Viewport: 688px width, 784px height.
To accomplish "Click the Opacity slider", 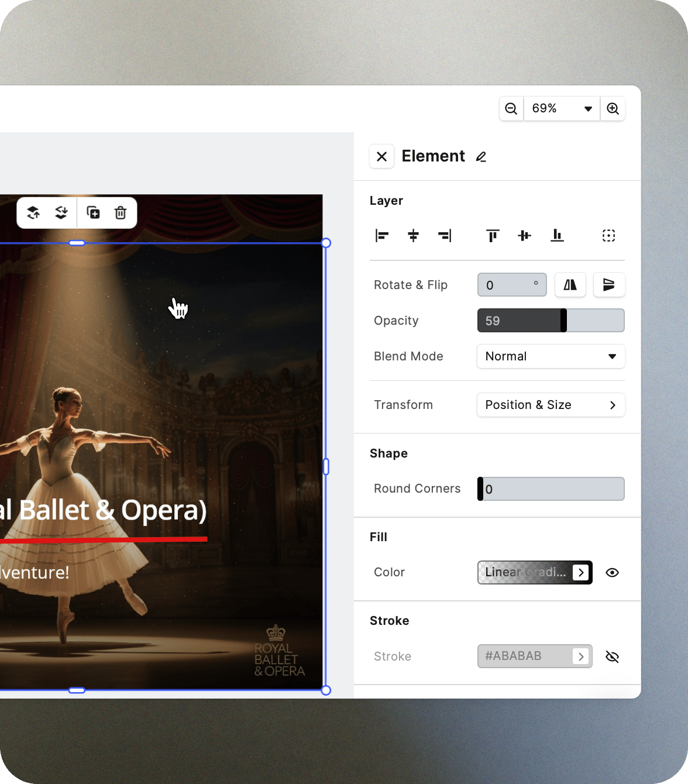I will (x=551, y=321).
